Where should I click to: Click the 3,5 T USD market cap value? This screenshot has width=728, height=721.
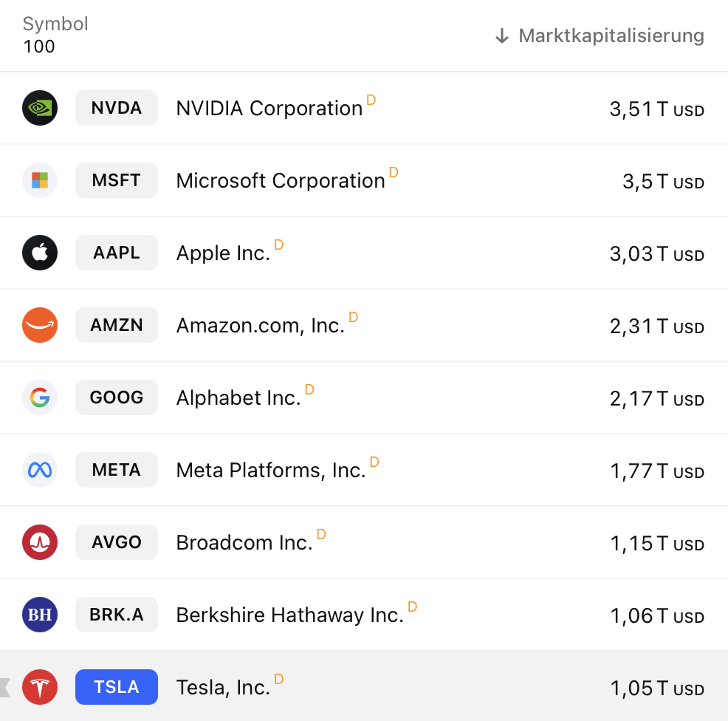(664, 182)
